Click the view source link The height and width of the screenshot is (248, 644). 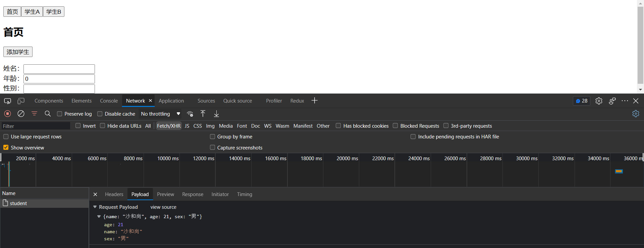coord(163,207)
